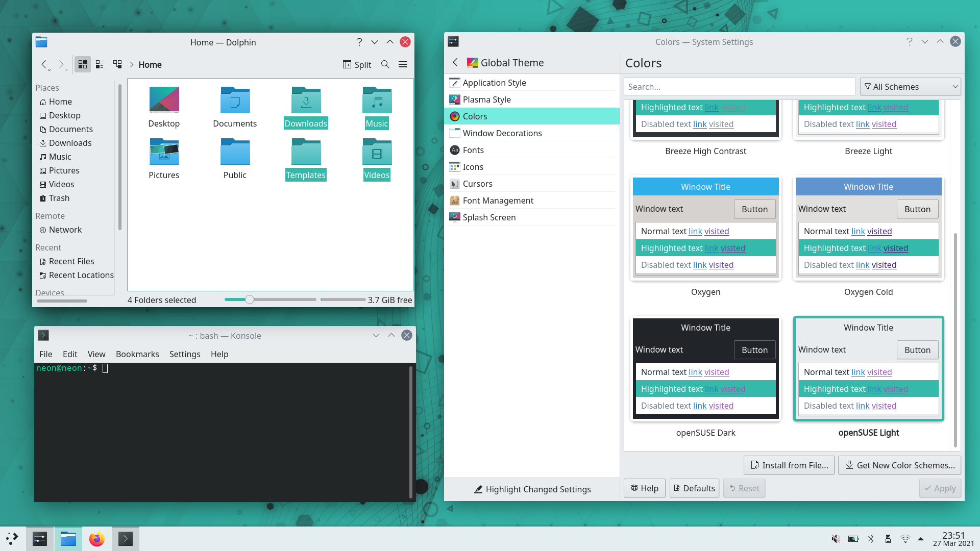Open the application launcher in taskbar
980x551 pixels.
[x=12, y=539]
